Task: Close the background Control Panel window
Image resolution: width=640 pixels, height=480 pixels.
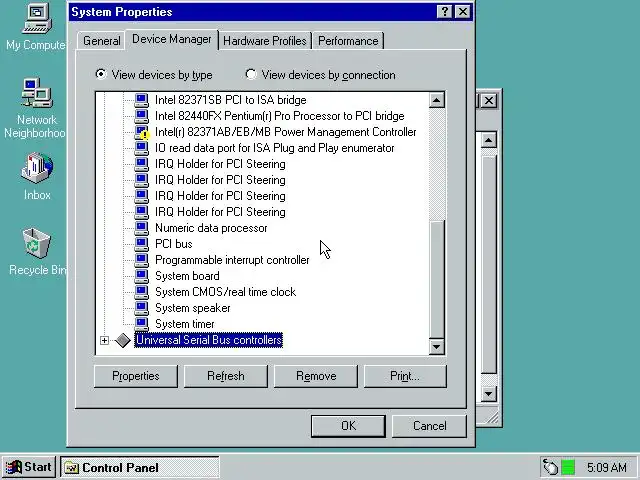Action: 489,100
